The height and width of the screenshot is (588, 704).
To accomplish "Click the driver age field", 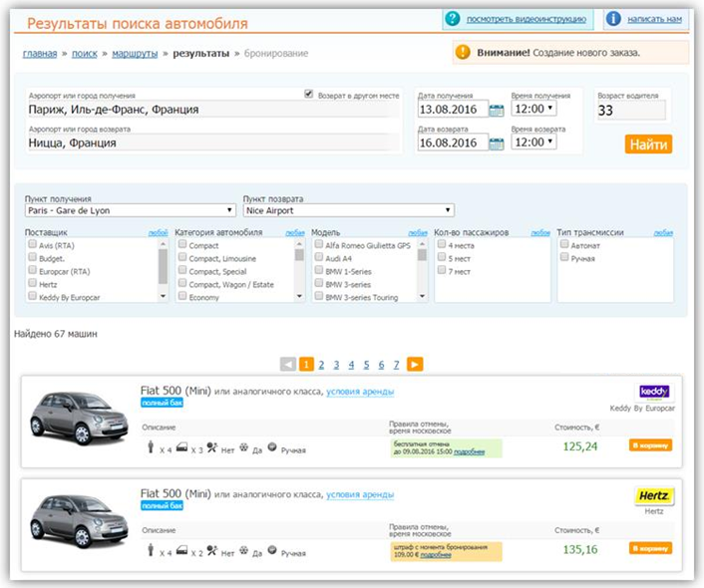I will point(631,111).
